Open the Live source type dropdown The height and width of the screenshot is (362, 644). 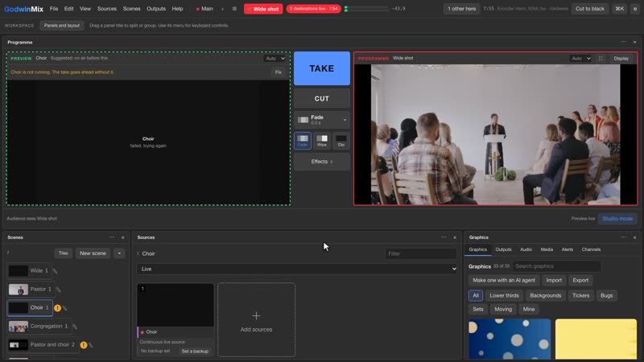click(x=297, y=269)
